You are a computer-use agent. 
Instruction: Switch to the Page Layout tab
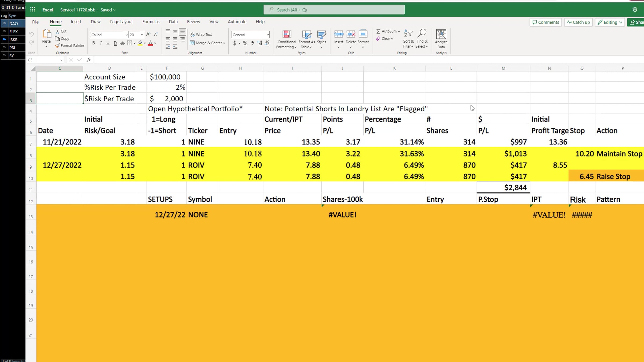point(121,22)
